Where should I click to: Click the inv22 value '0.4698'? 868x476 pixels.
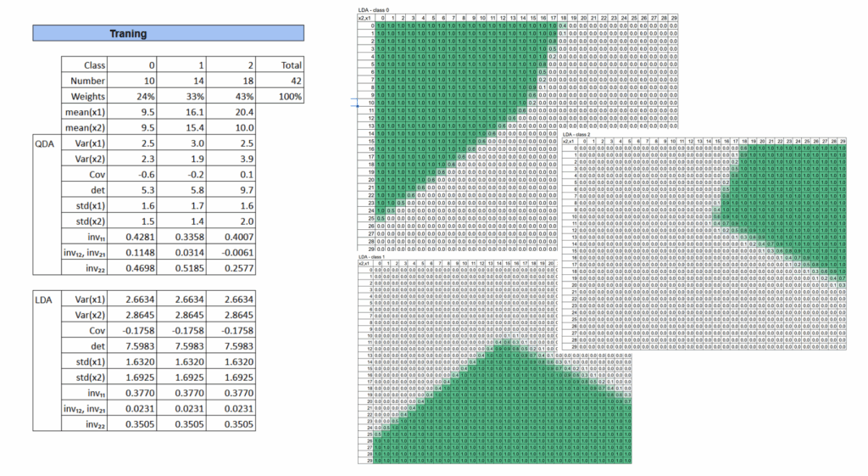click(x=131, y=267)
